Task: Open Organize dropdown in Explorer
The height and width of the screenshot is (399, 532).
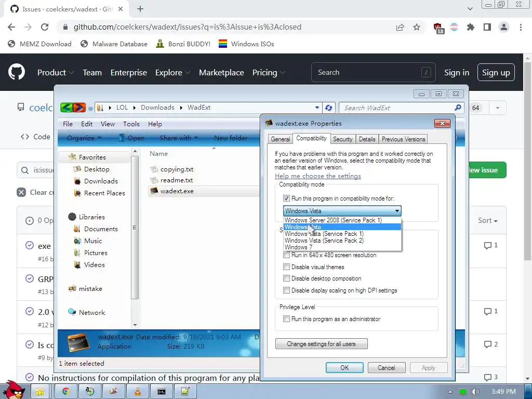Action: (x=84, y=138)
